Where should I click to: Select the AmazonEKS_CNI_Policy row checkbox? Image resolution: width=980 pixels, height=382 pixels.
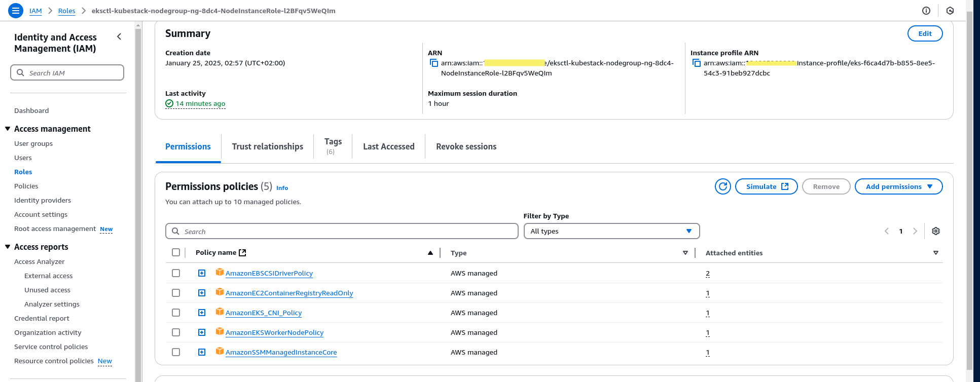click(x=176, y=313)
